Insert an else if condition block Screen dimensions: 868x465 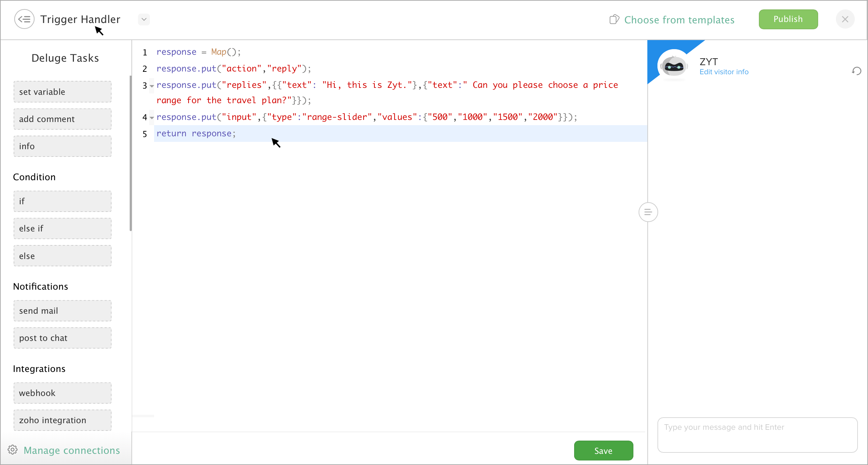point(62,228)
